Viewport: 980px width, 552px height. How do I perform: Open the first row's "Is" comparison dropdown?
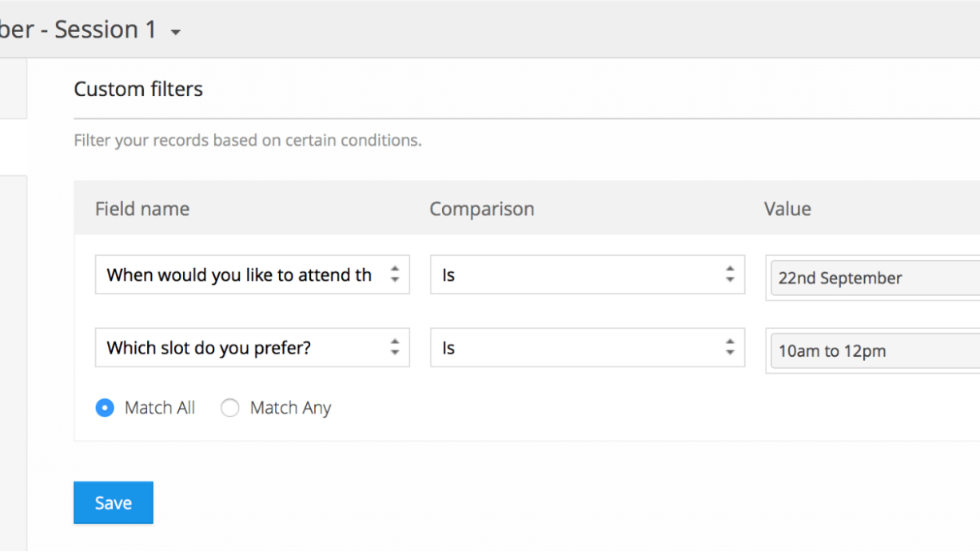click(576, 274)
